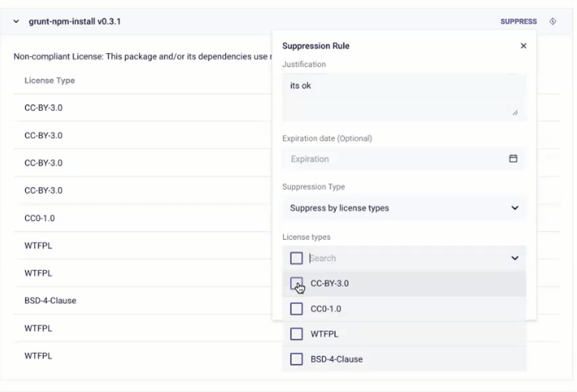The width and height of the screenshot is (577, 392).
Task: Collapse the grunt-npm-install v0.3.1 section
Action: [x=16, y=22]
